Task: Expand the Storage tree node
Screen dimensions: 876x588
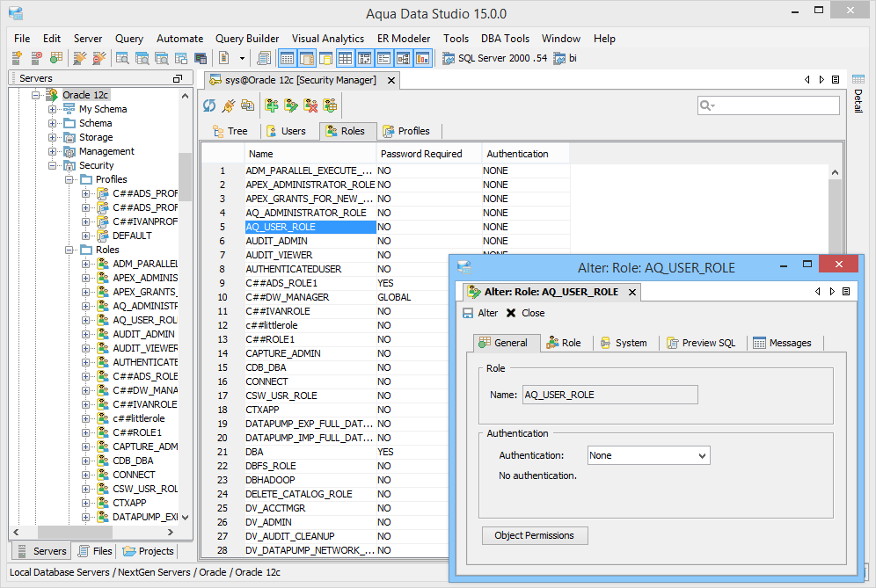Action: [52, 137]
